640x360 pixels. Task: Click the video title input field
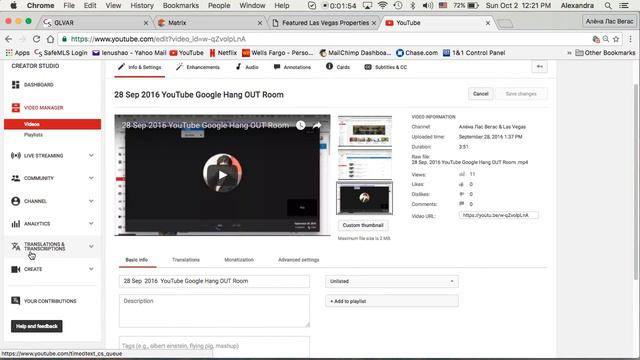pyautogui.click(x=214, y=281)
